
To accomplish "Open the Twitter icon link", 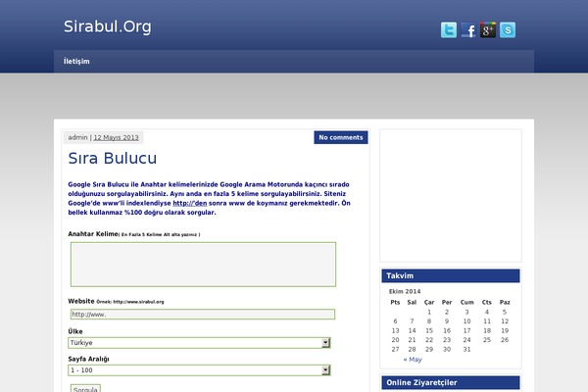I will coord(449,30).
